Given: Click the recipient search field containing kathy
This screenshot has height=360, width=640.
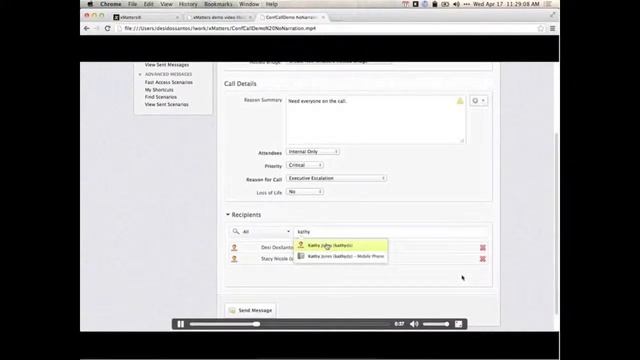Looking at the screenshot, I should pos(390,231).
